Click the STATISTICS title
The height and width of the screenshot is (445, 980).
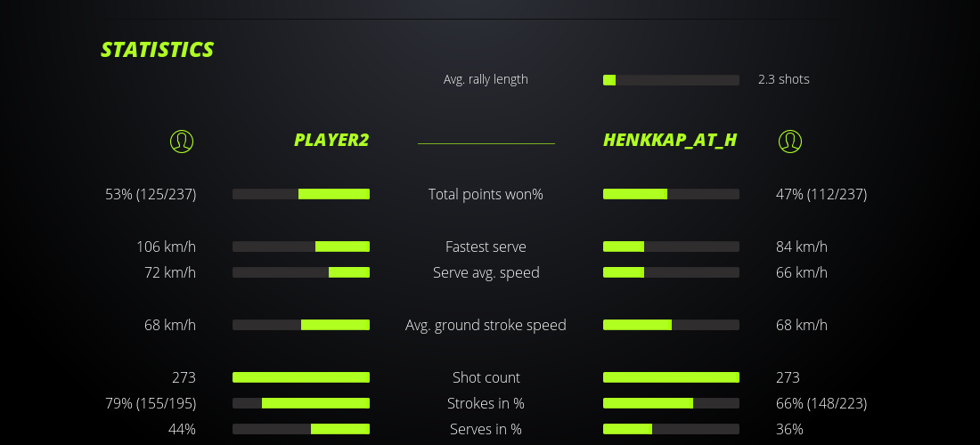[158, 50]
